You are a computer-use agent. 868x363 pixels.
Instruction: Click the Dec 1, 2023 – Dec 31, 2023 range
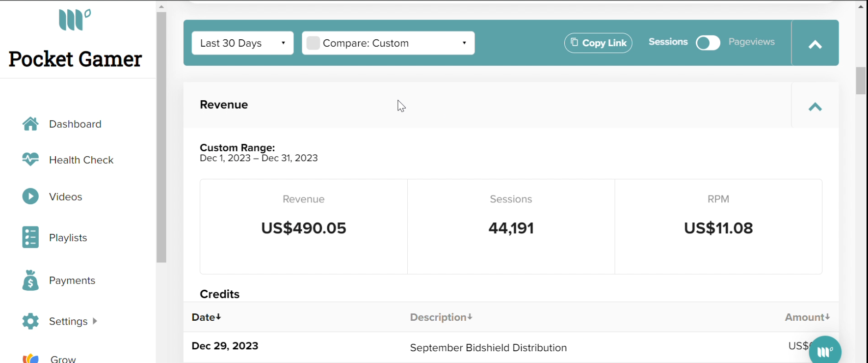[259, 158]
